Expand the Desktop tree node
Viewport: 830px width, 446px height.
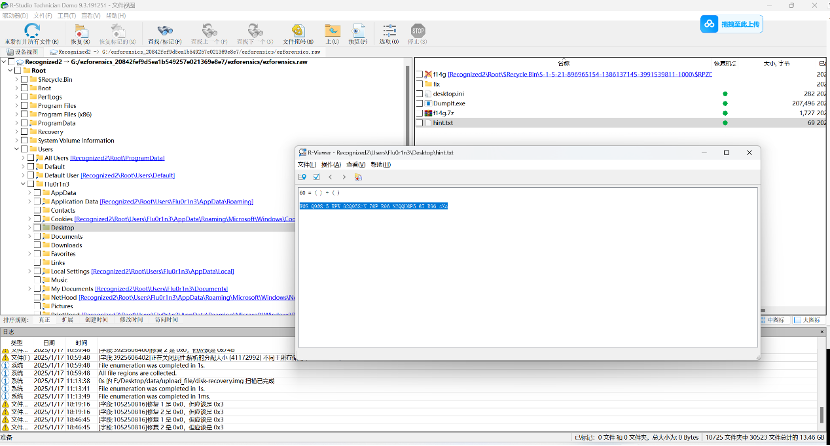tap(29, 227)
